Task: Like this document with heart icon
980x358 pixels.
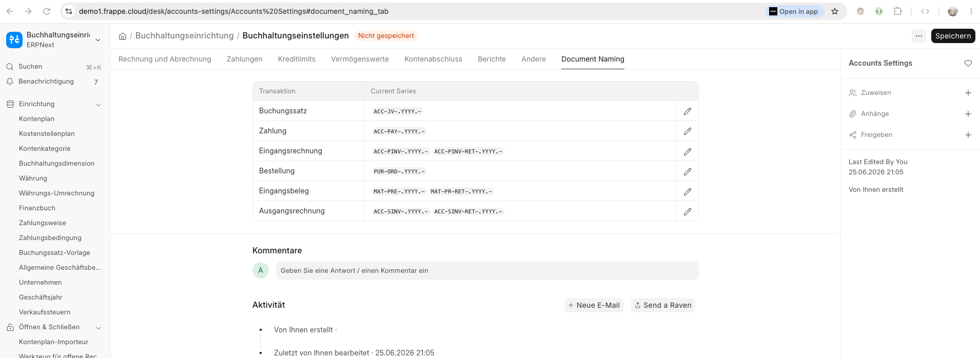Action: [x=968, y=63]
